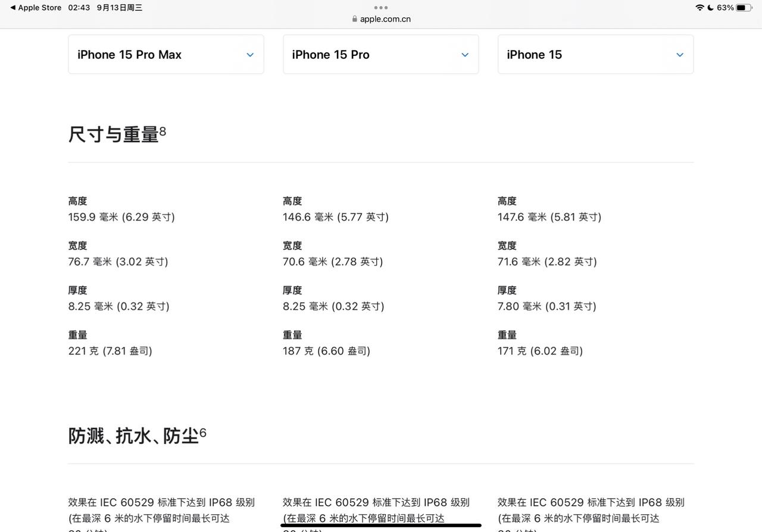Tap the apple.com.cn address bar

pos(381,19)
